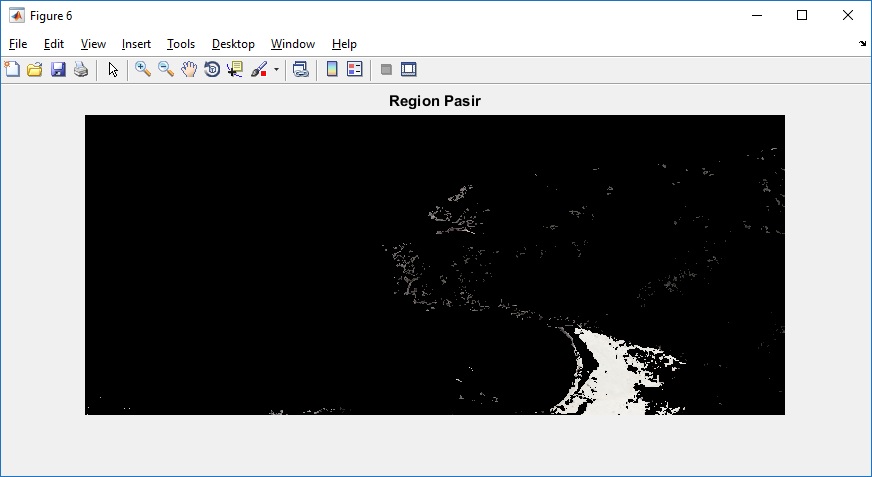
Task: Toggle the Edit Plot arrow tool
Action: pos(113,70)
